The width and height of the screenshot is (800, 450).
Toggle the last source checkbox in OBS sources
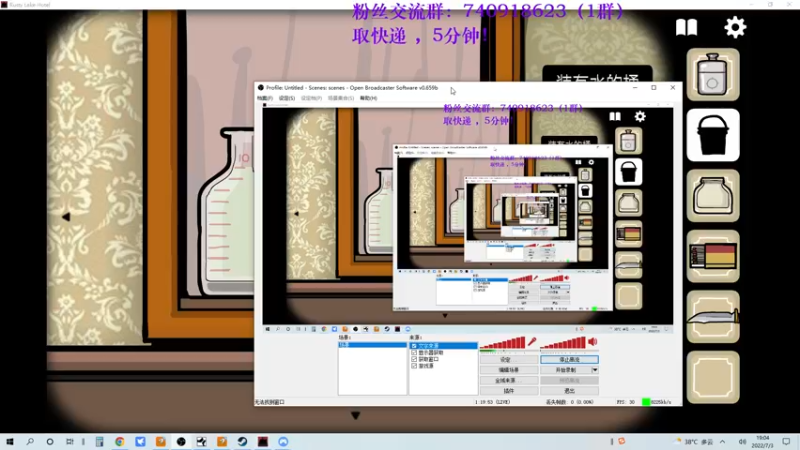click(x=414, y=366)
